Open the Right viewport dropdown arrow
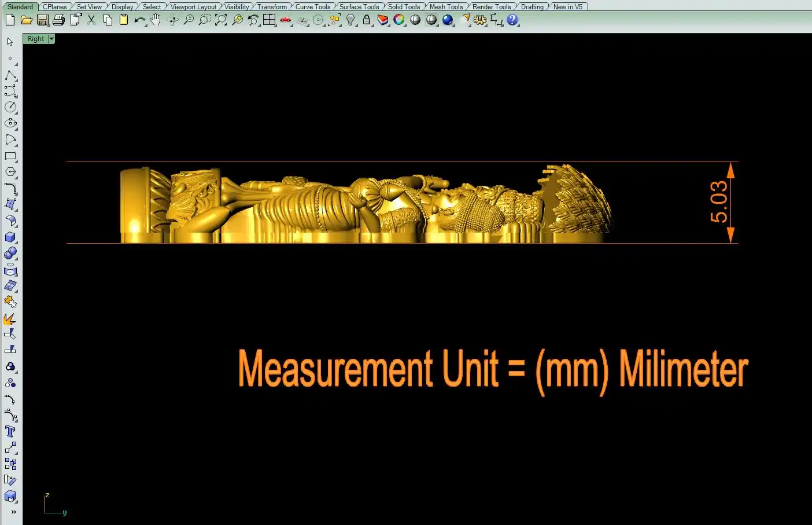 click(51, 39)
